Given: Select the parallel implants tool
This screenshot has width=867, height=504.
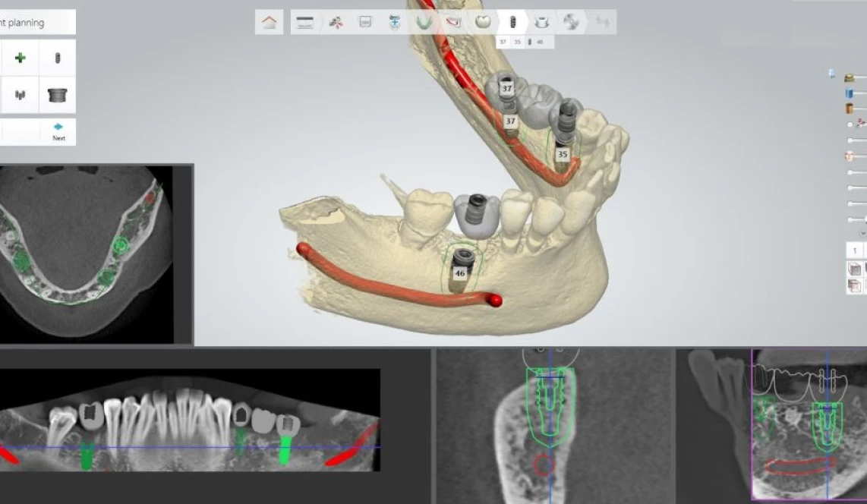Looking at the screenshot, I should click(x=20, y=95).
